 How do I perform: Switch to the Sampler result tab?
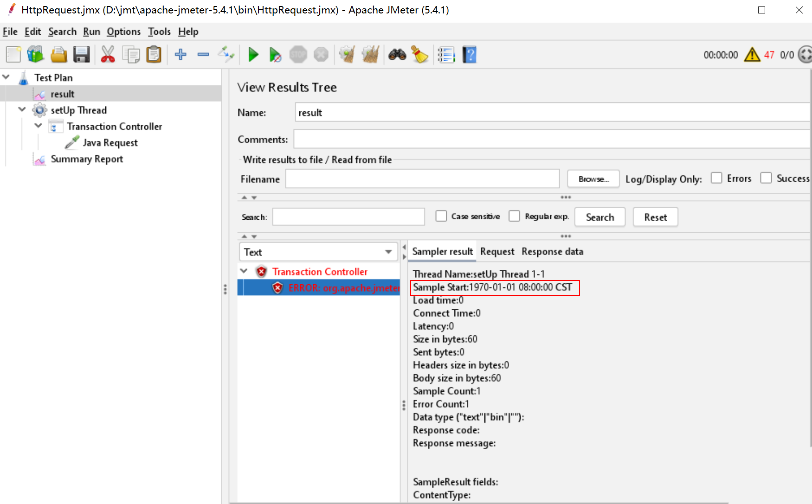(x=442, y=251)
